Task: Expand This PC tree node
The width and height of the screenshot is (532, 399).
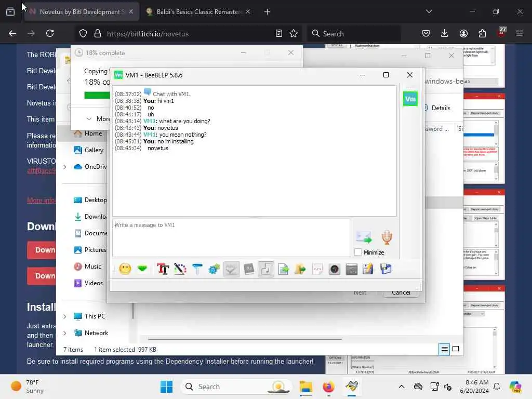Action: 64,316
